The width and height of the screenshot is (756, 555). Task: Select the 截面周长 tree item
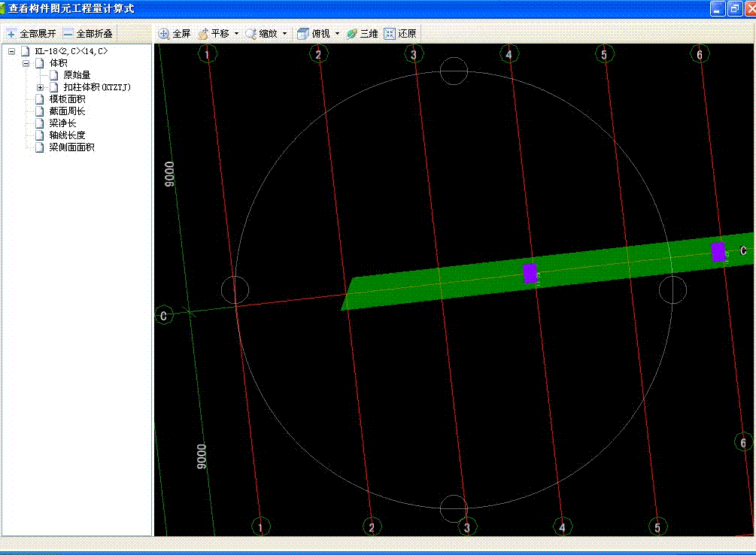pos(67,111)
